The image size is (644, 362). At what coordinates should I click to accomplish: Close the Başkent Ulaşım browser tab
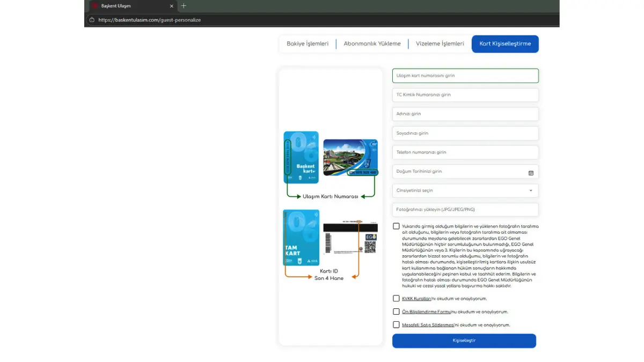[x=172, y=6]
